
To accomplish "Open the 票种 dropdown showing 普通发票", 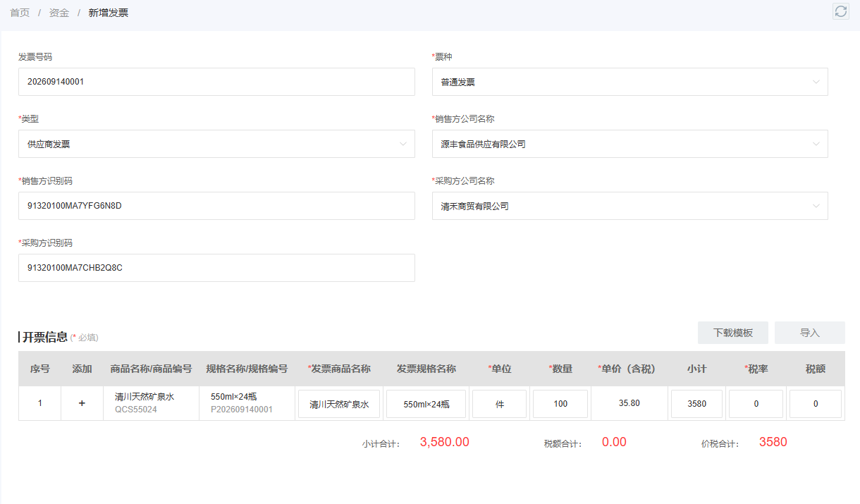I will coord(629,82).
